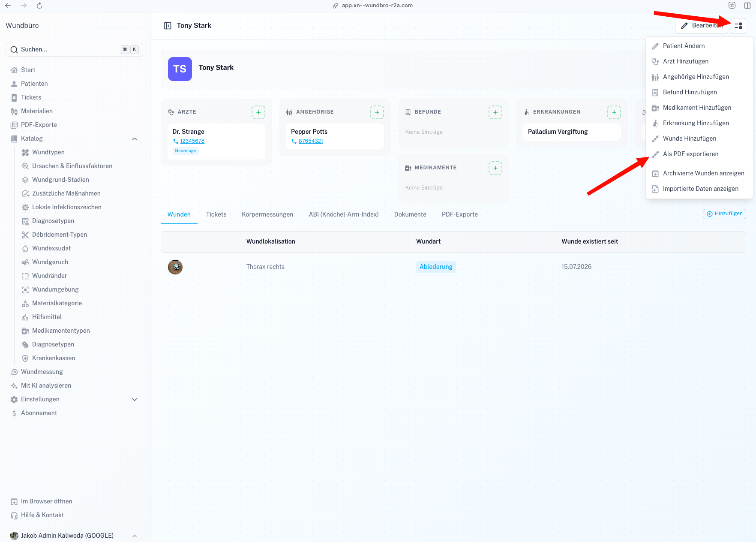Select Archivierte Wunden anzeigen from the menu
The width and height of the screenshot is (756, 542).
pyautogui.click(x=699, y=173)
